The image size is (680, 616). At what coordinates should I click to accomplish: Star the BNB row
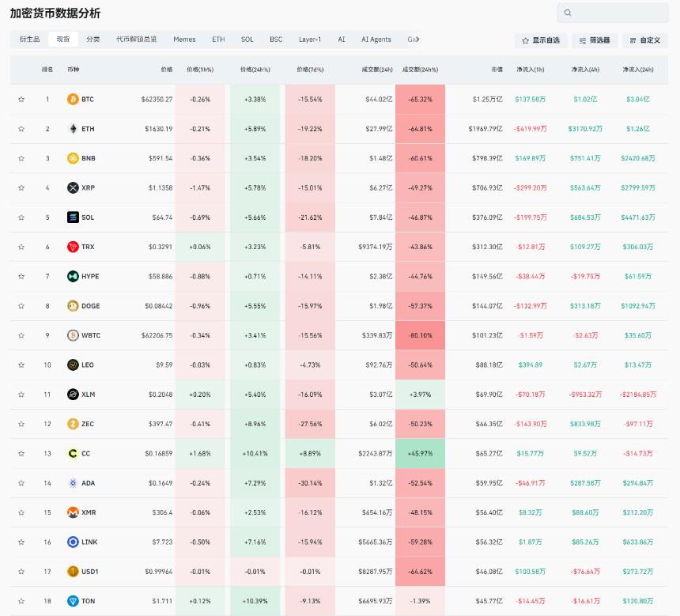coord(21,158)
